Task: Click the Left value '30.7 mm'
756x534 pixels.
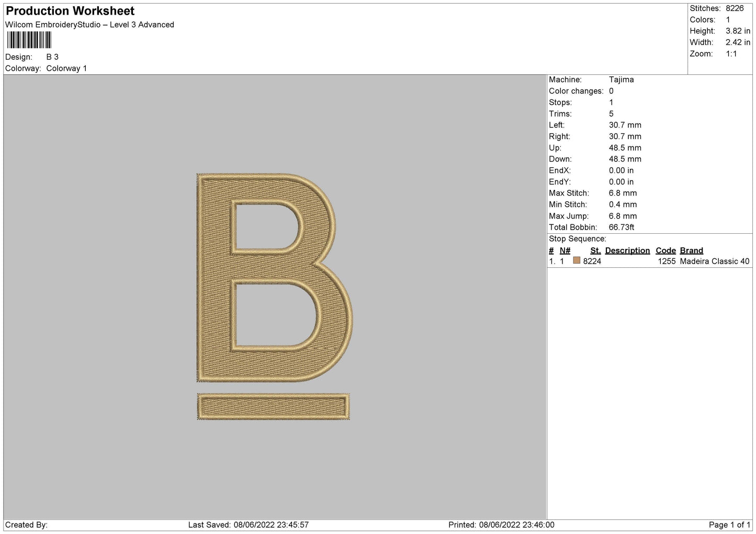Action: pyautogui.click(x=625, y=125)
